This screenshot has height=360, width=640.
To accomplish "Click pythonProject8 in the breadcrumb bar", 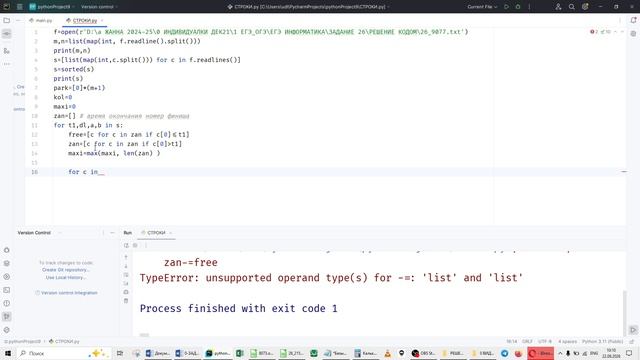I will [x=23, y=341].
